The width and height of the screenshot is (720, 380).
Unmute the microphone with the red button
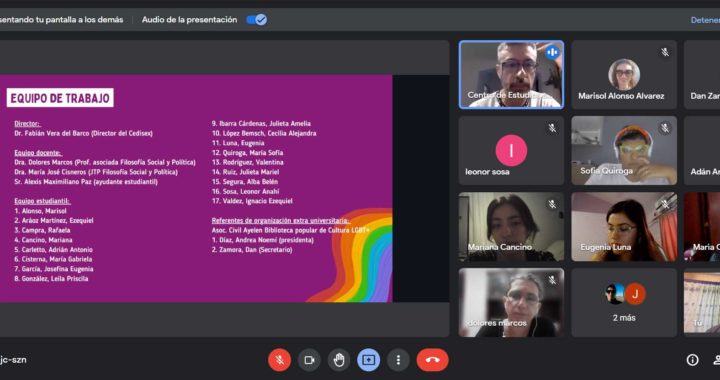[x=279, y=360]
